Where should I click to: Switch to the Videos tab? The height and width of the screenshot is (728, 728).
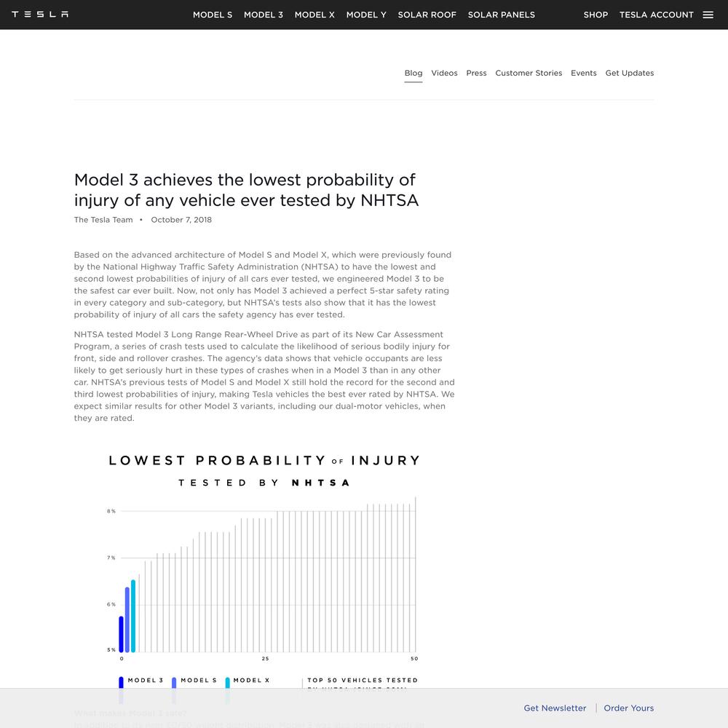coord(444,74)
